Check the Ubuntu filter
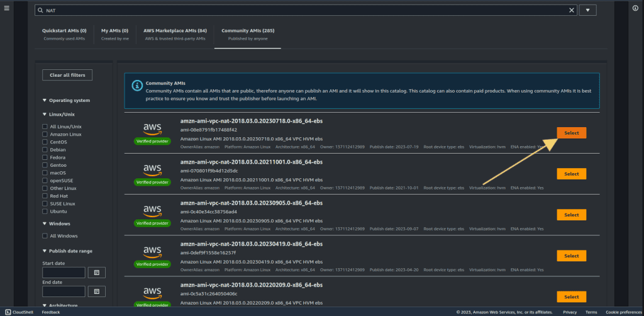Screen dimensions: 644x316 pyautogui.click(x=45, y=212)
